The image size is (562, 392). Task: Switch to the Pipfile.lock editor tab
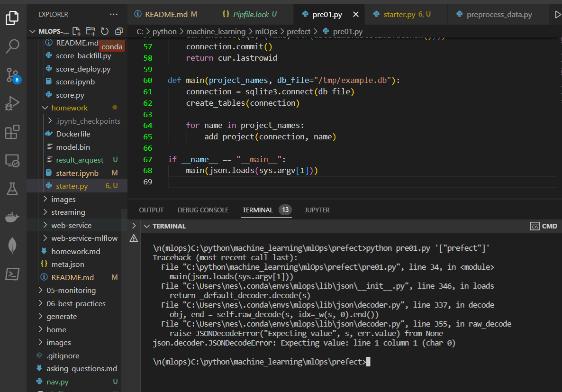tap(254, 14)
